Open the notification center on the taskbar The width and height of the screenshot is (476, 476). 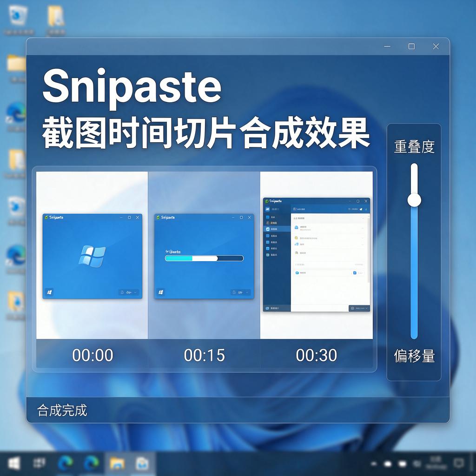(458, 463)
